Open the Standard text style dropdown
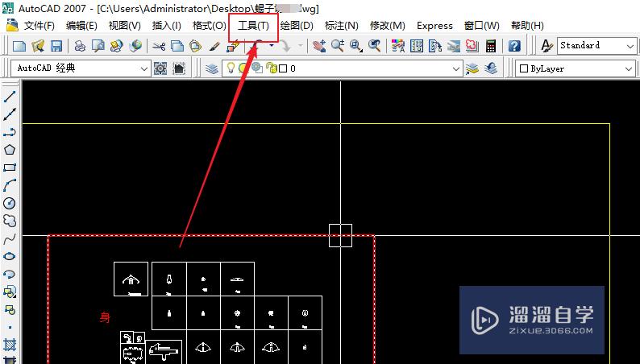640x364 pixels. 630,46
